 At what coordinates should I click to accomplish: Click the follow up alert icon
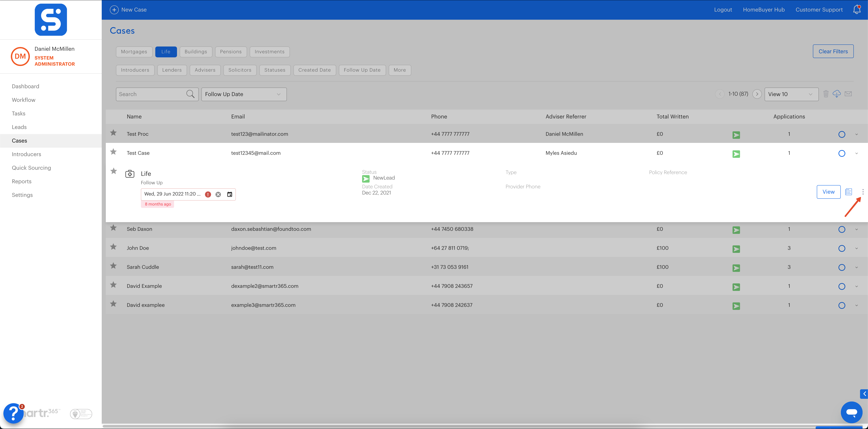coord(208,194)
